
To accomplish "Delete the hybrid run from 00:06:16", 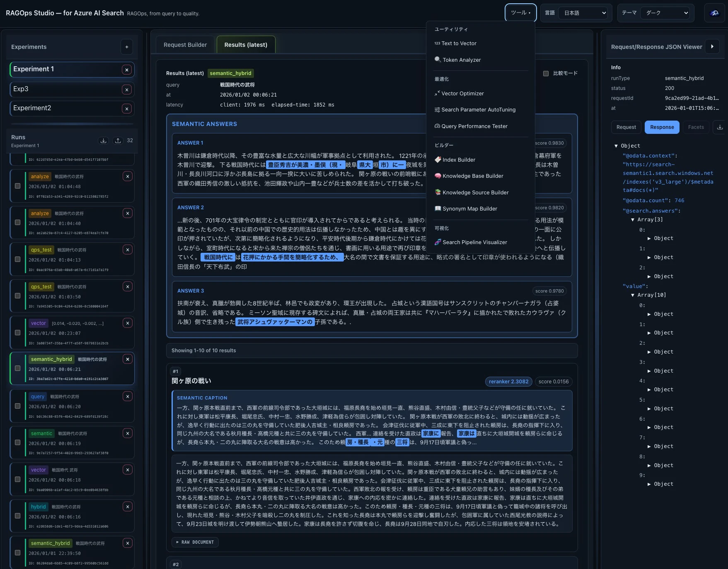I will [x=128, y=507].
